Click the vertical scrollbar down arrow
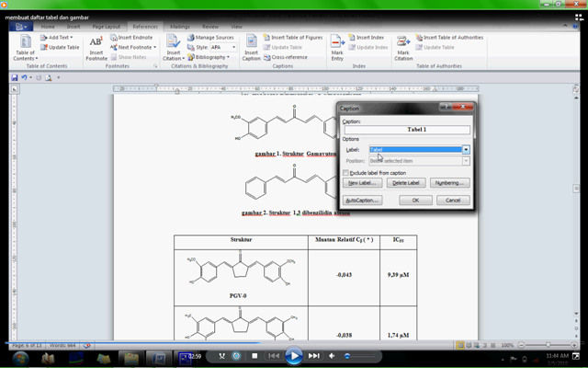This screenshot has width=588, height=368. click(x=576, y=314)
